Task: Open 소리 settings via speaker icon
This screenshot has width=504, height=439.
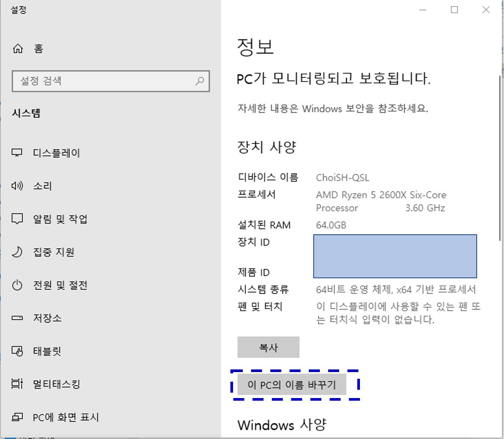Action: click(x=17, y=186)
